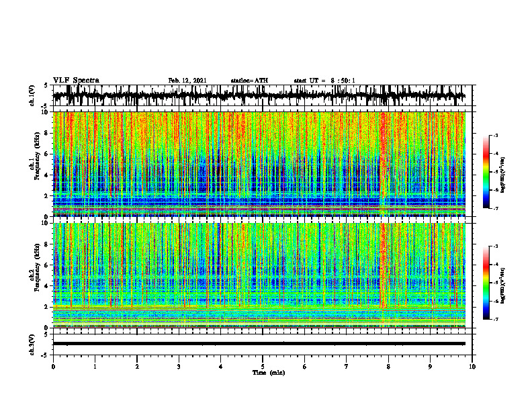Click the "-7" tick on ch.2 color bar
Screen dimensions: 532x411
point(495,320)
